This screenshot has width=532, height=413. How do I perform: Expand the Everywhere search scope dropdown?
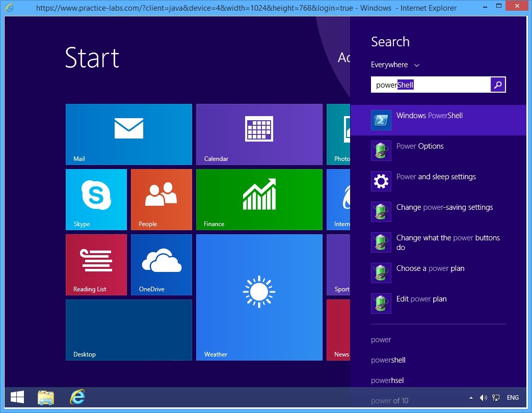395,65
